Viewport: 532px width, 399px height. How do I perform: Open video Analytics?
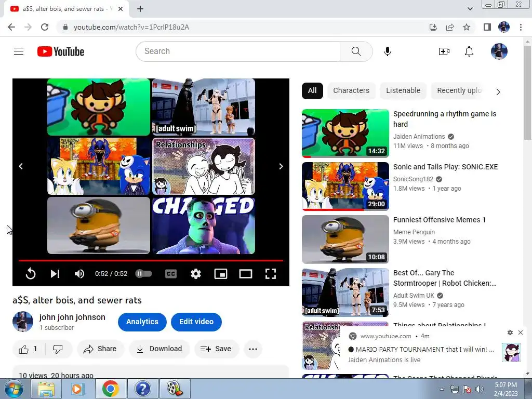(142, 322)
